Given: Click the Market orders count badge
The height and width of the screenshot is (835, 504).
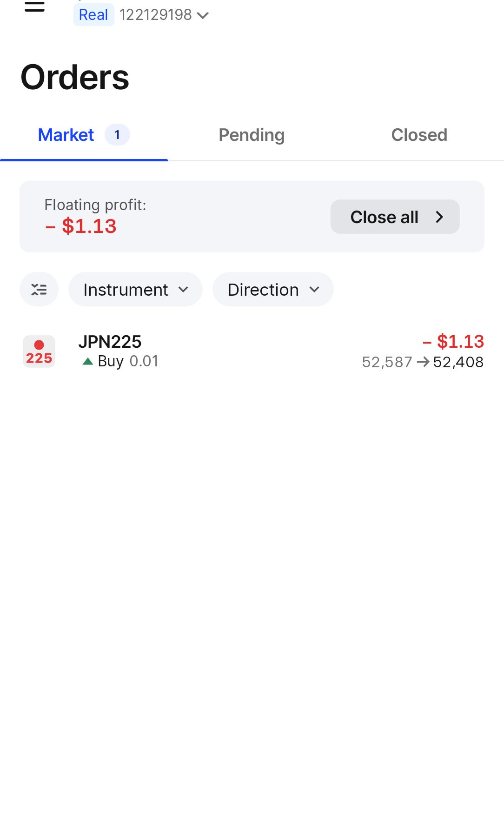Looking at the screenshot, I should [117, 135].
